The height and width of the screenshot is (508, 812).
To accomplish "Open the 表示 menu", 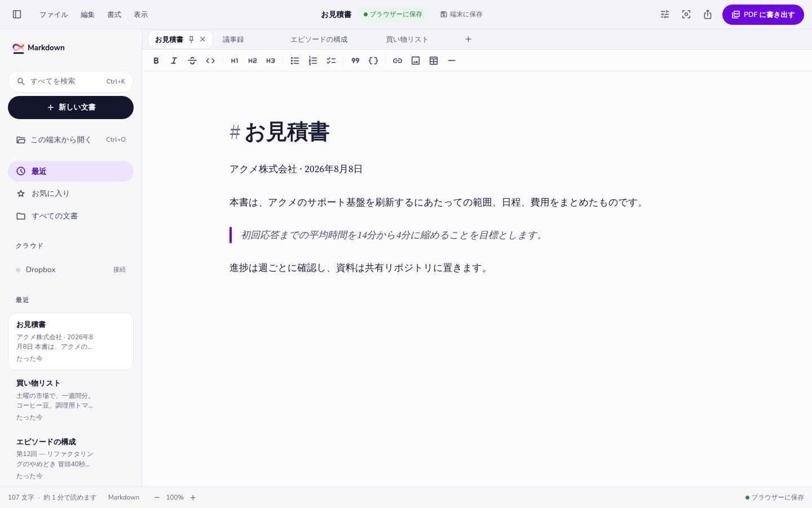I will coord(140,15).
